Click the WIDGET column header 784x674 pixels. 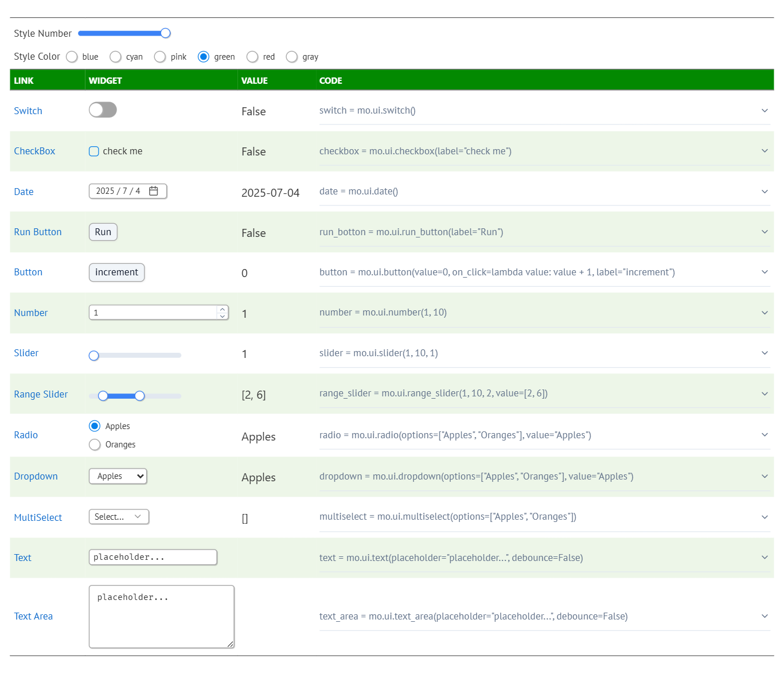pyautogui.click(x=106, y=81)
